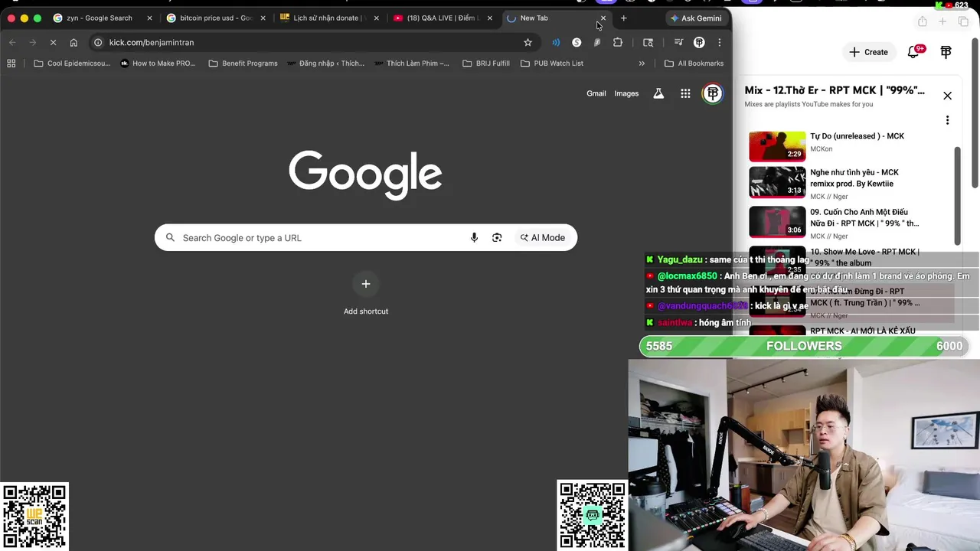Screen dimensions: 980x551
Task: Start voice search with the microphone icon
Action: (474, 237)
